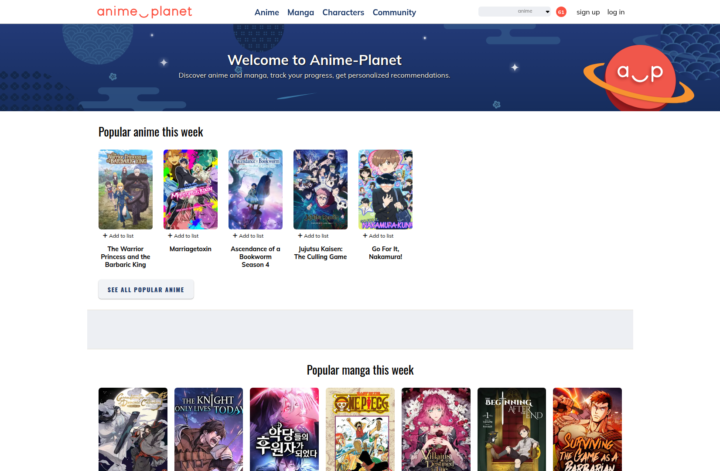Add The Warrior Princess anime to list
The width and height of the screenshot is (720, 471).
[118, 236]
